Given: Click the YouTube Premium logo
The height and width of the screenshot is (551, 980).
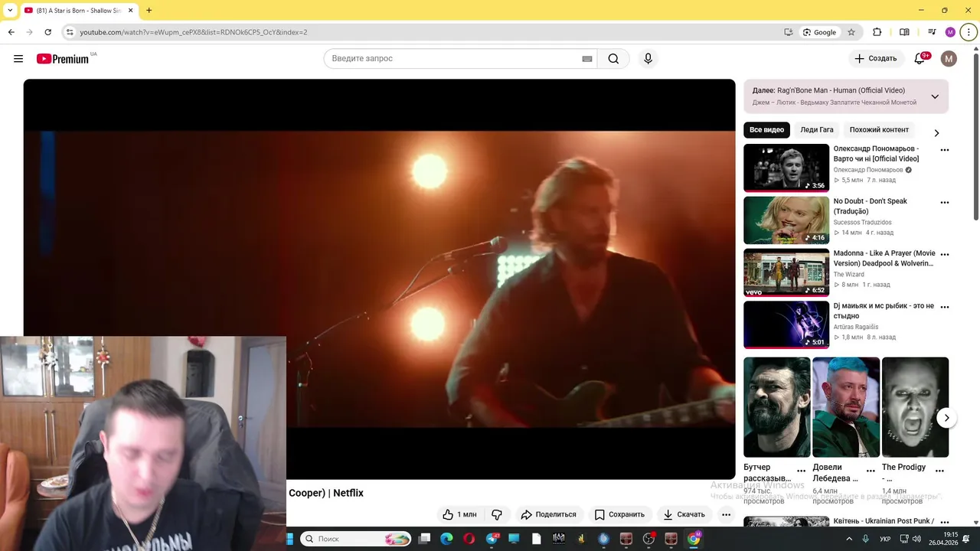Looking at the screenshot, I should 63,59.
